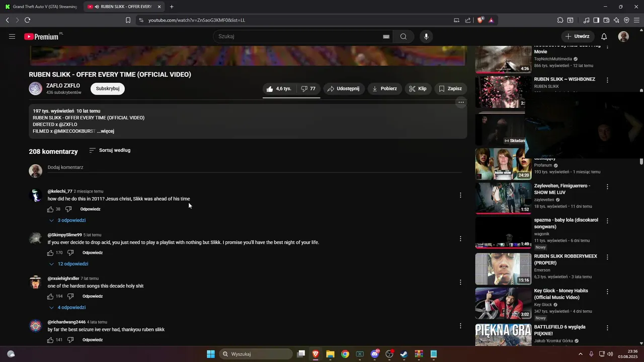Open Steam from the taskbar
644x362 pixels.
[404, 354]
